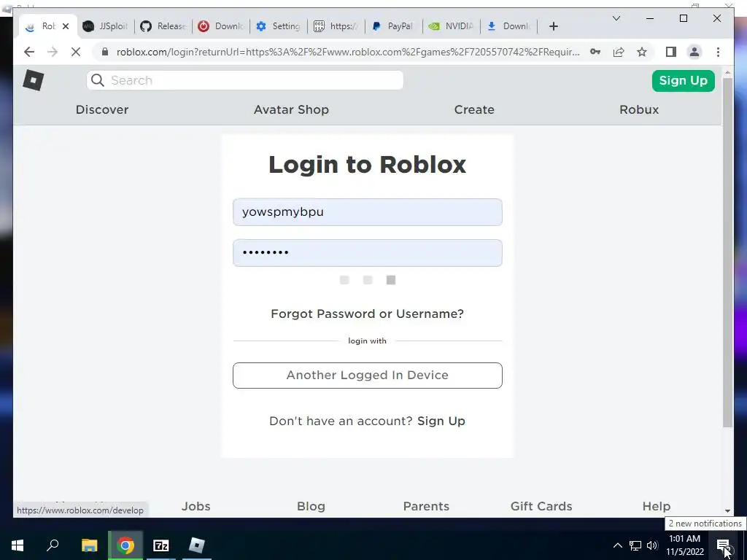Switch to JJSploit tab

click(105, 26)
